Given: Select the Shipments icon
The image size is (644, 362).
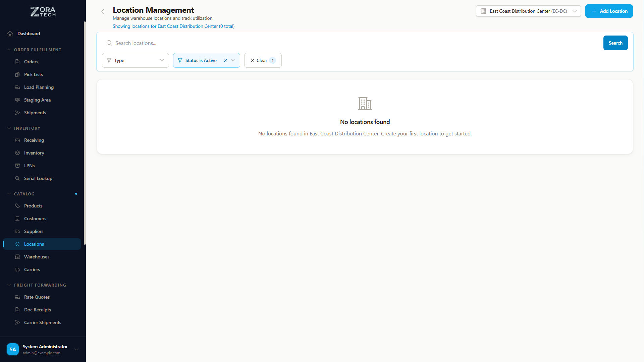Looking at the screenshot, I should pos(17,113).
